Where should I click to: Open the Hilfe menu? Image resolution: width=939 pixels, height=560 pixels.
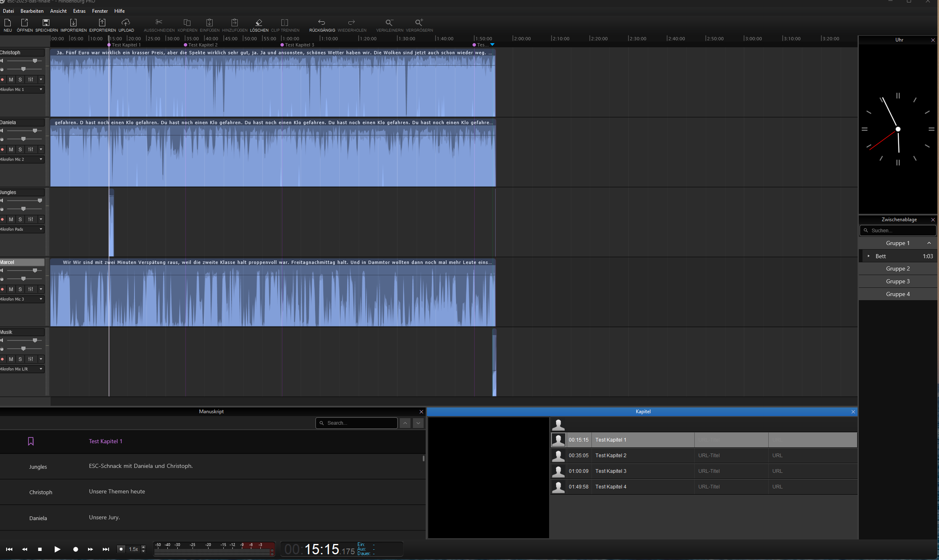pyautogui.click(x=119, y=11)
